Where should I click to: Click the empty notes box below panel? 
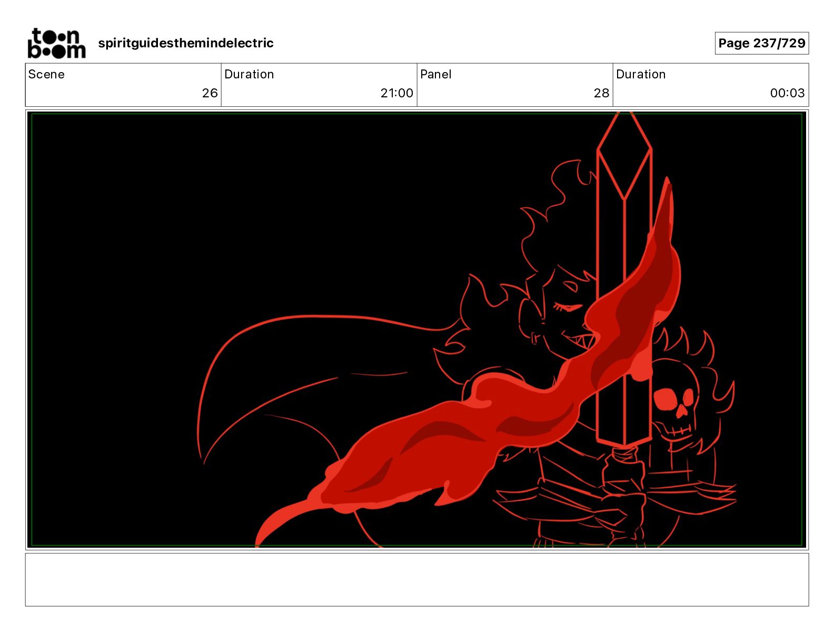click(417, 579)
